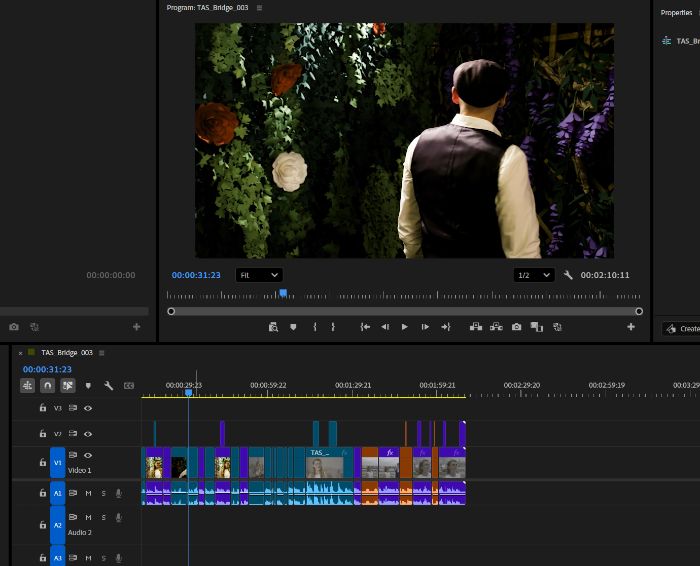Click the Lift button
Screen dimensions: 700x566
(x=476, y=327)
